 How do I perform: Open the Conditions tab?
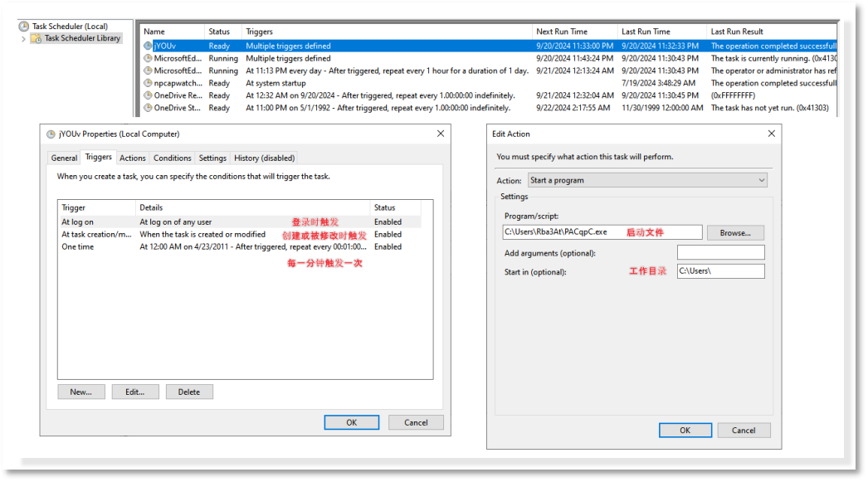pos(172,158)
